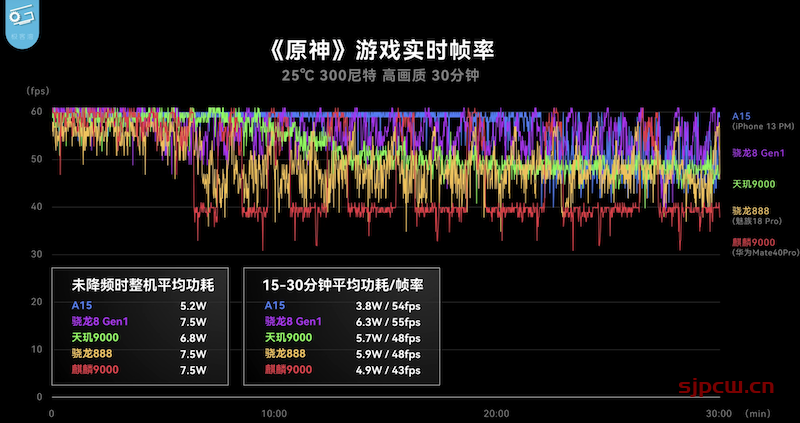Click the 6.8W value for 天玑9000
The width and height of the screenshot is (800, 423).
(x=193, y=338)
